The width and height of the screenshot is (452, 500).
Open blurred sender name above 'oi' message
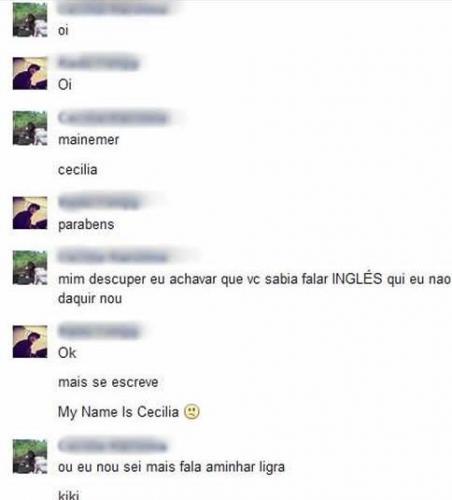click(x=112, y=8)
